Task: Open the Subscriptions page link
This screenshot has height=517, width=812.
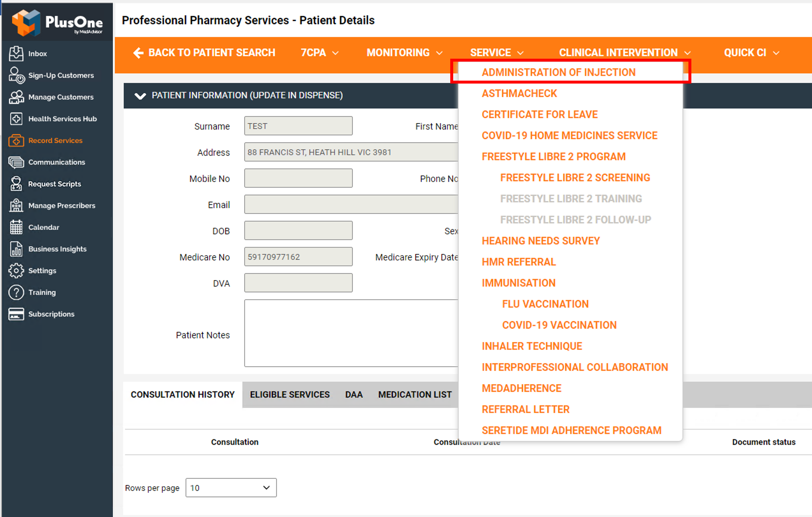Action: click(51, 314)
